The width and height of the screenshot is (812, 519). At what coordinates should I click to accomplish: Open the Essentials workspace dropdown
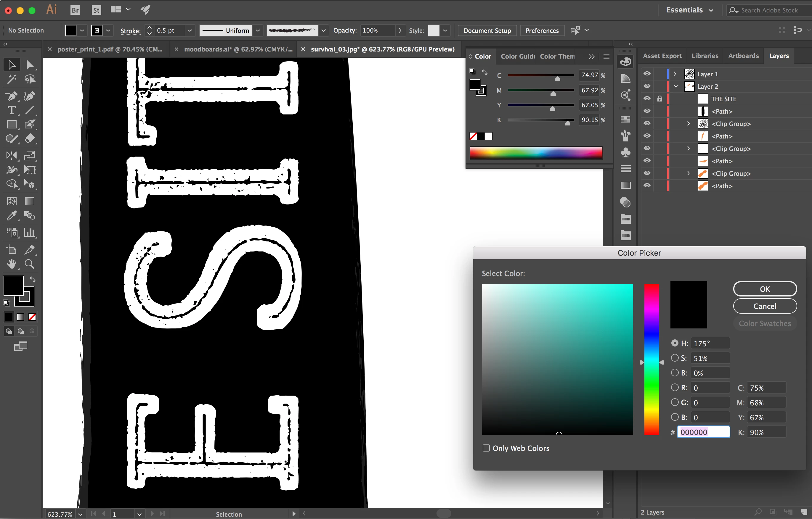tap(690, 10)
